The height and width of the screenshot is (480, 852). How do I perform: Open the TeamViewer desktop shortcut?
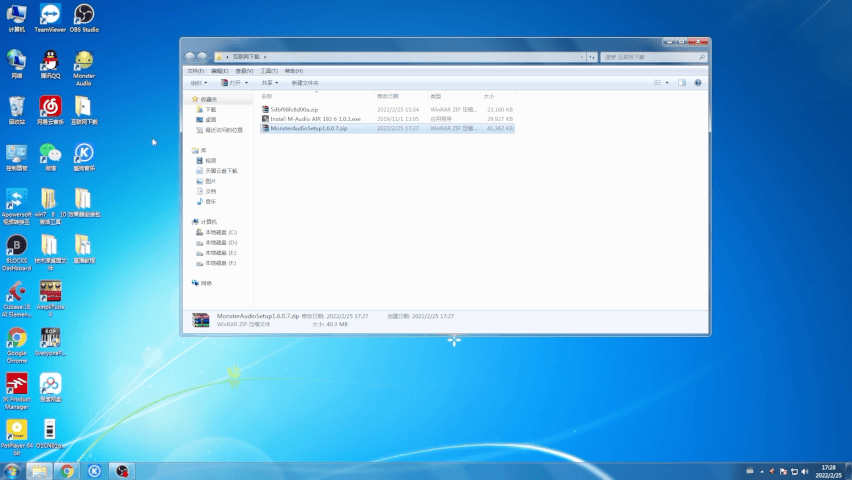[50, 18]
